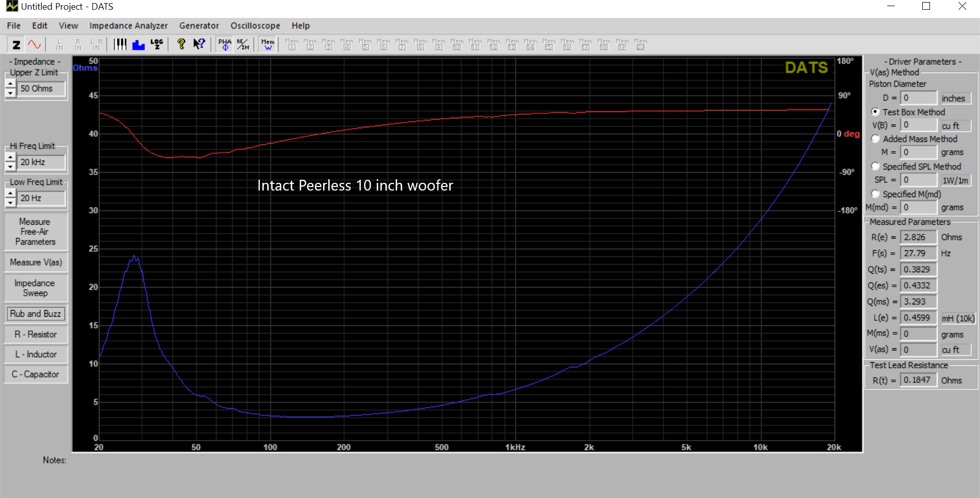The image size is (980, 498).
Task: Click the L IN left input icon
Action: [x=60, y=44]
